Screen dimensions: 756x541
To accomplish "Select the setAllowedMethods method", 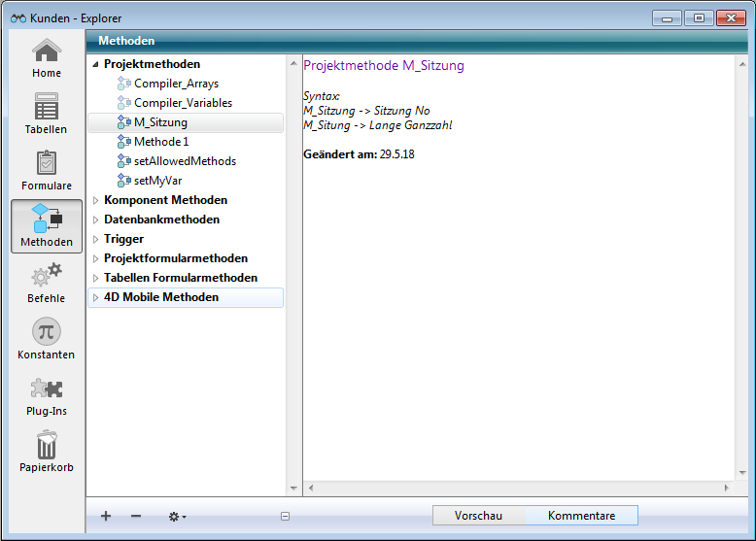I will tap(185, 161).
